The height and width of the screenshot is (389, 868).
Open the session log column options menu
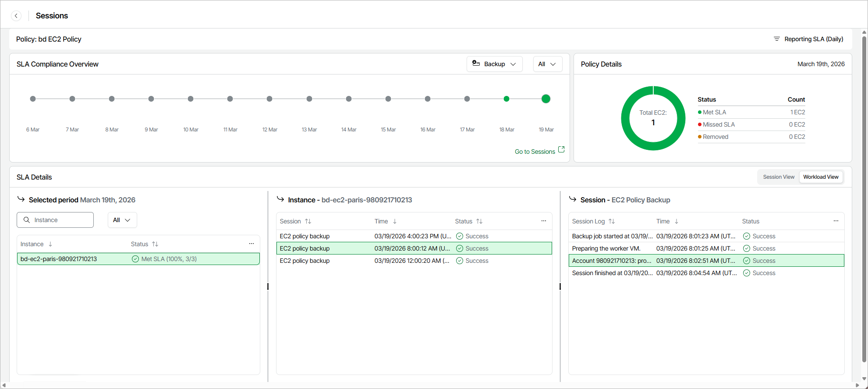click(x=836, y=221)
